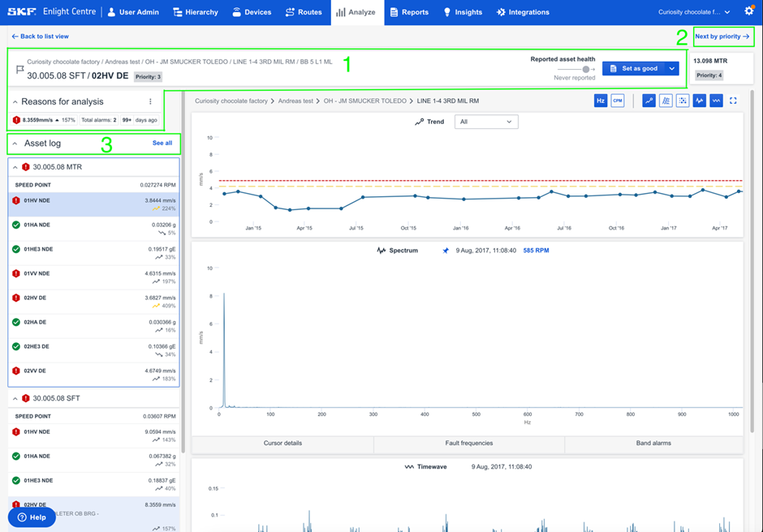Toggle the last waveform icon in chart toolbar

click(716, 101)
